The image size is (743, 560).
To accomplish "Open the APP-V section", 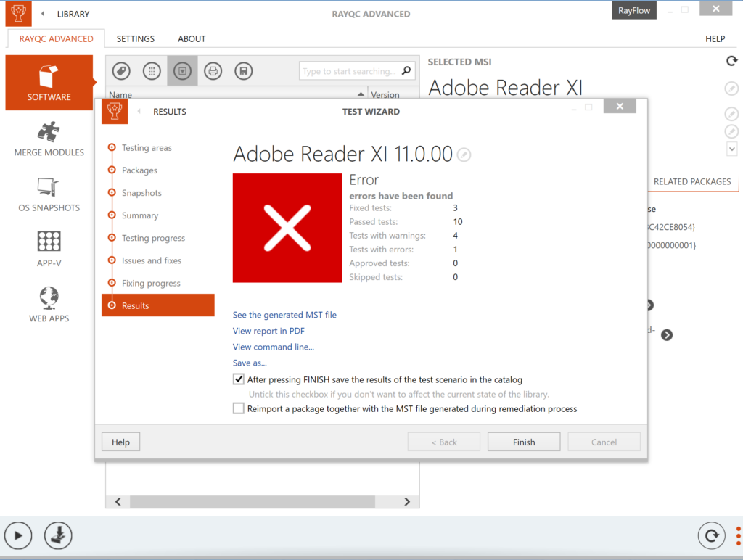I will [49, 250].
